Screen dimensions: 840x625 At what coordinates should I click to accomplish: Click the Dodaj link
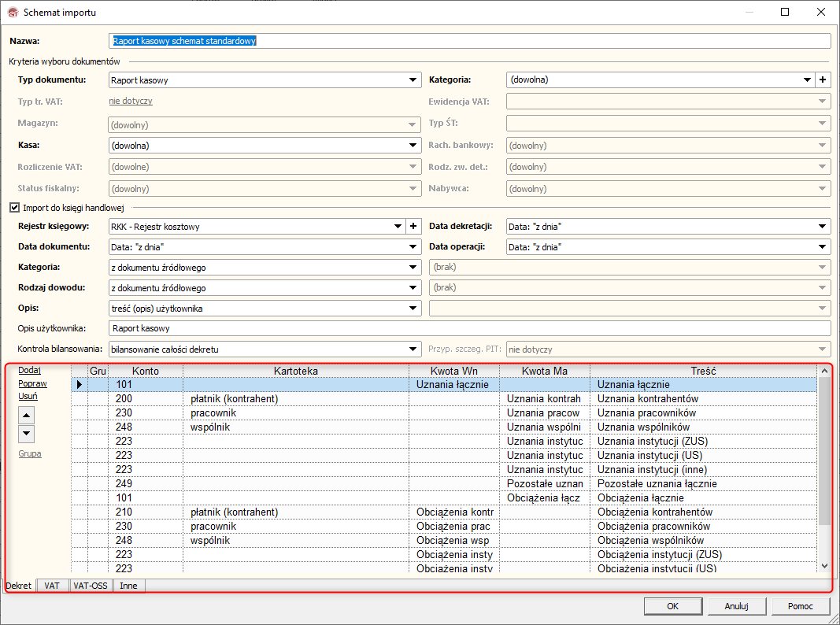29,370
